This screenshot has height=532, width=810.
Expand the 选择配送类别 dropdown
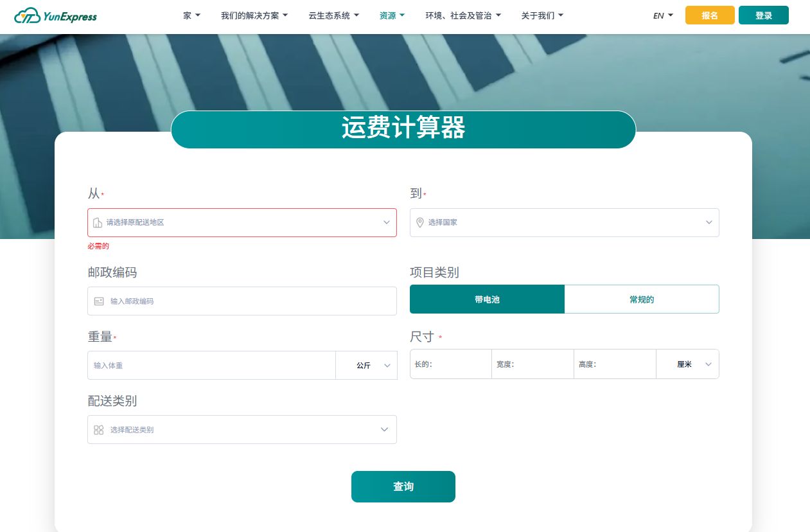[x=242, y=429]
